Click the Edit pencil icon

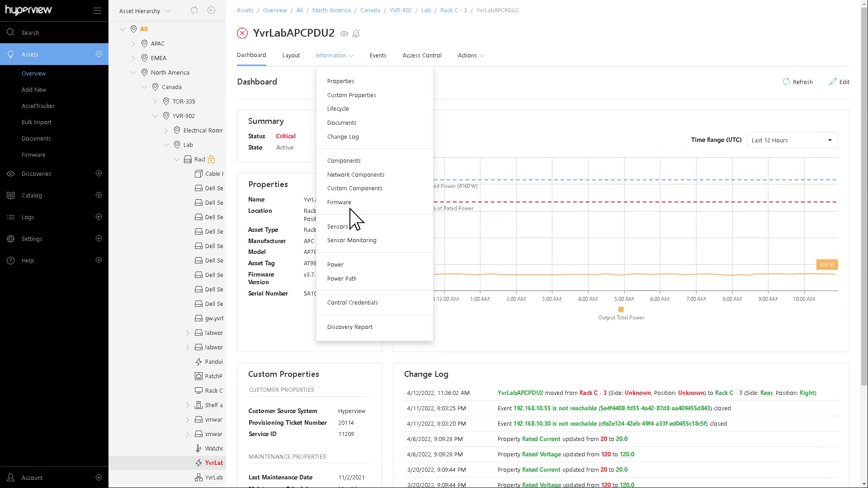833,82
